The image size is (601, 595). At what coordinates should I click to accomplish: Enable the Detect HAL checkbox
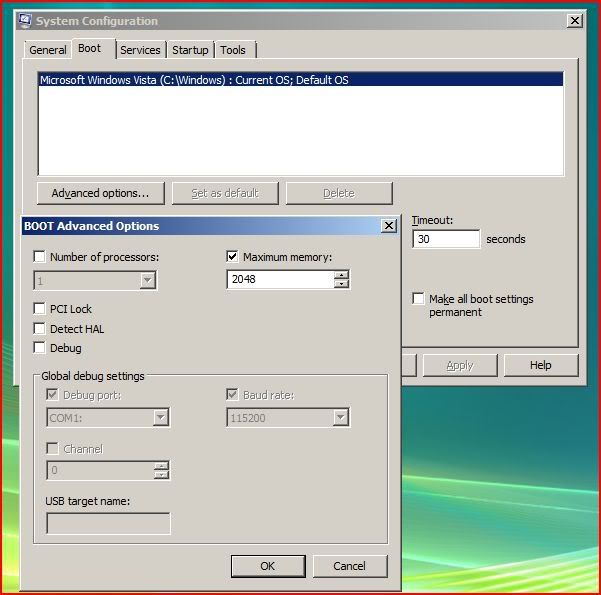pyautogui.click(x=39, y=329)
